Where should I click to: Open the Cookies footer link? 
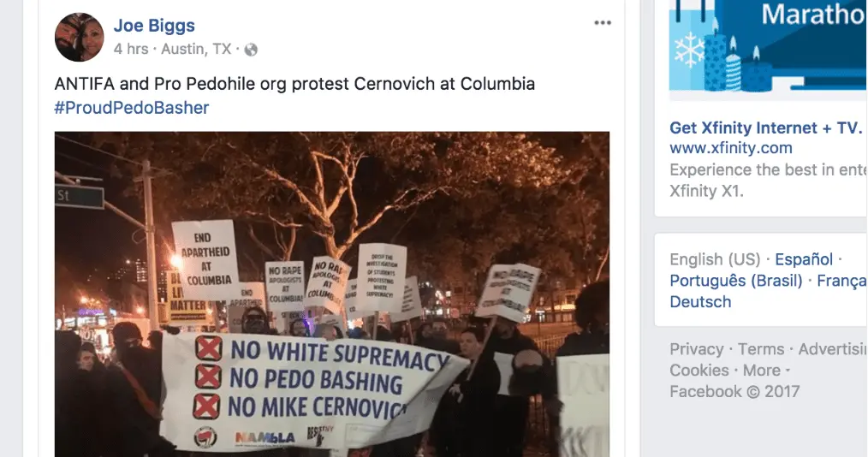[699, 371]
